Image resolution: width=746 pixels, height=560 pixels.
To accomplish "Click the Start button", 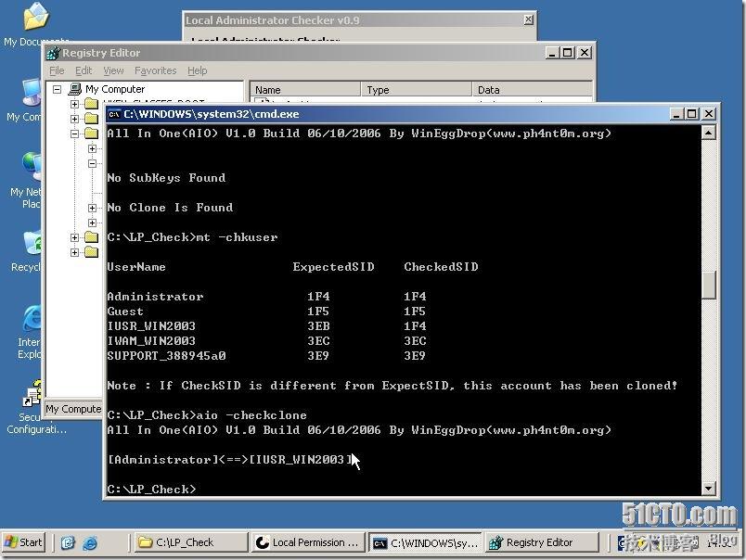I will click(x=24, y=542).
